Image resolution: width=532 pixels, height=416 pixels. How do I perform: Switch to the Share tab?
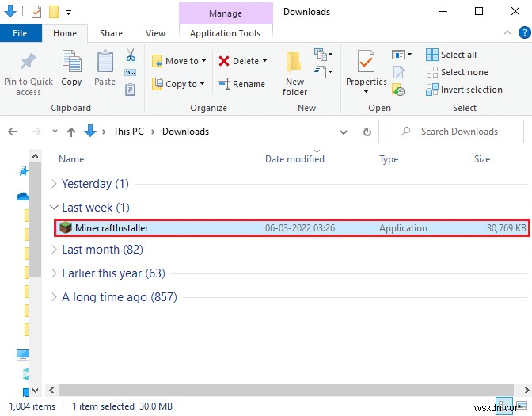[x=111, y=33]
